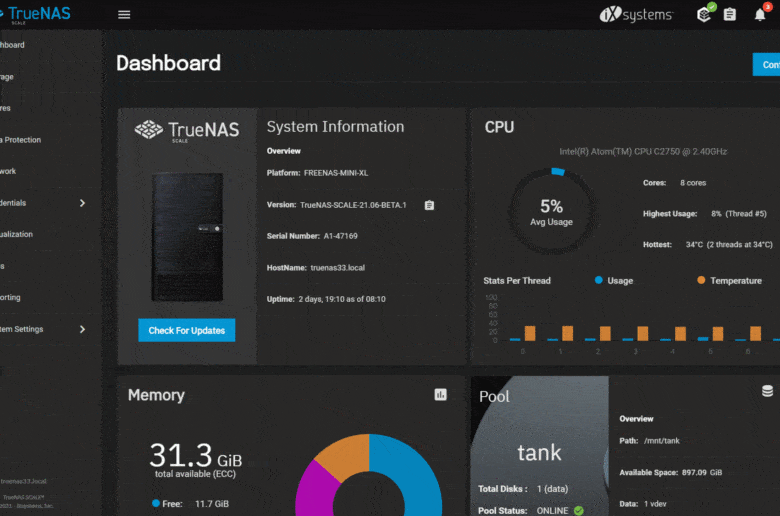Click the Highest Usage 8% Thread #5 value

point(739,213)
